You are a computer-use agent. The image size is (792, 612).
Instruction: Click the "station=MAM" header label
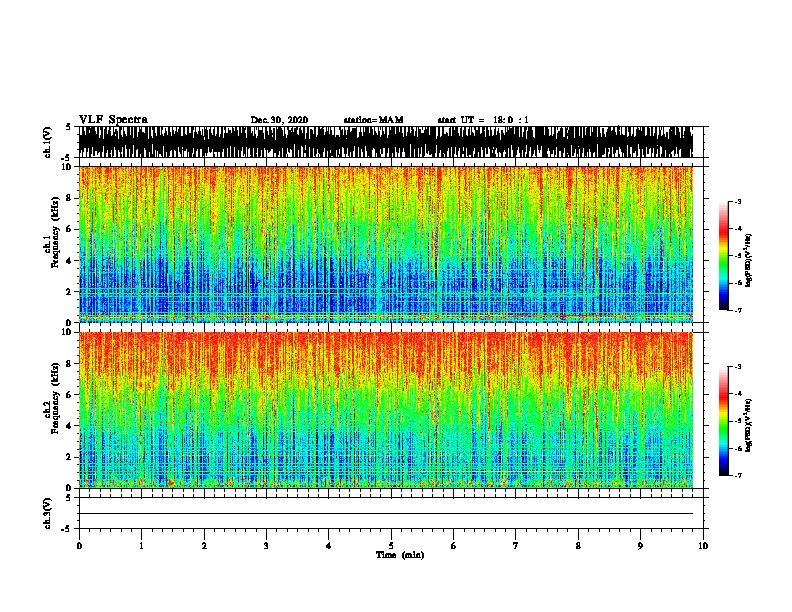(x=373, y=120)
